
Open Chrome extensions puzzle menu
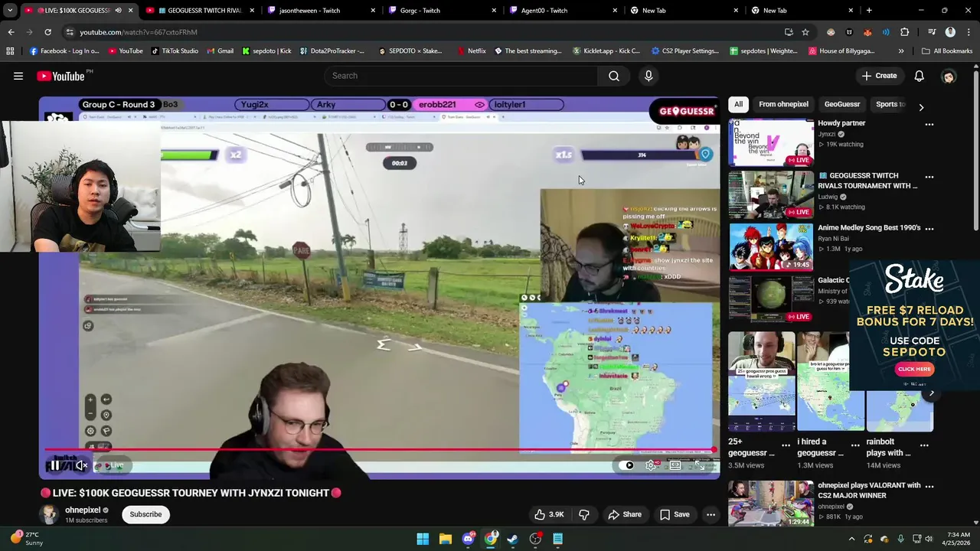tap(905, 32)
